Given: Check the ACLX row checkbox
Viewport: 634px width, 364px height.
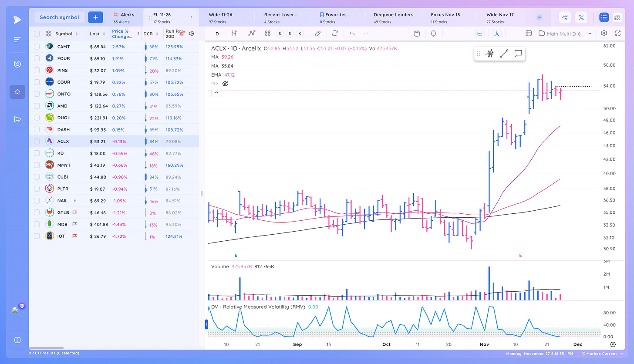Looking at the screenshot, I should click(37, 142).
